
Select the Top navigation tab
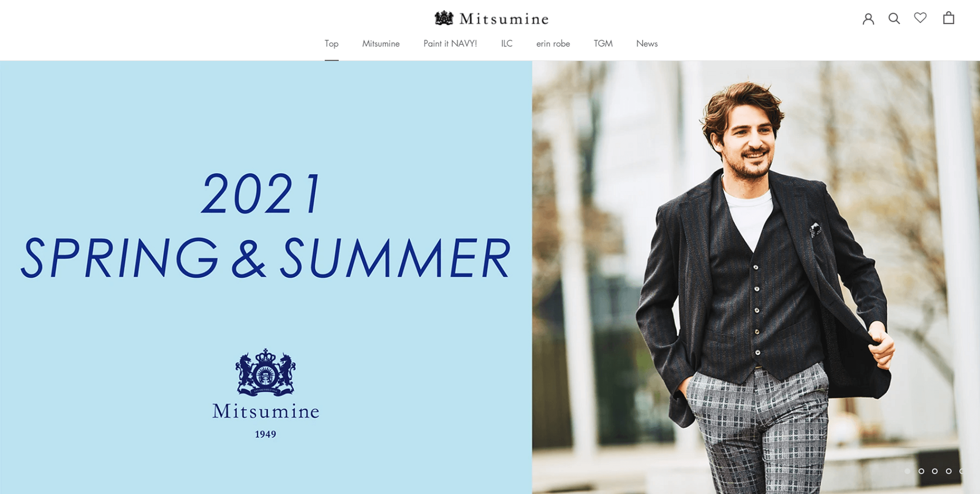[x=332, y=44]
